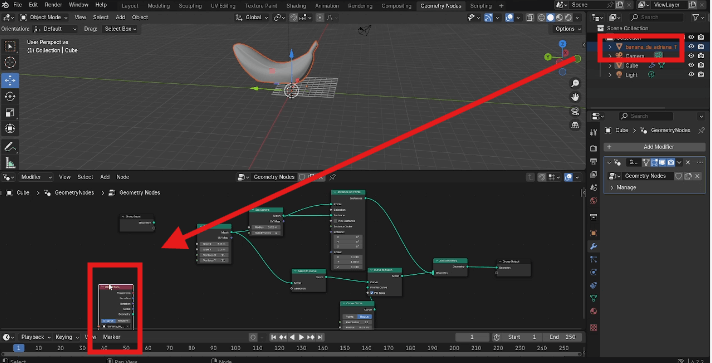Open the Physics properties tab
The image size is (712, 363).
coord(593,273)
